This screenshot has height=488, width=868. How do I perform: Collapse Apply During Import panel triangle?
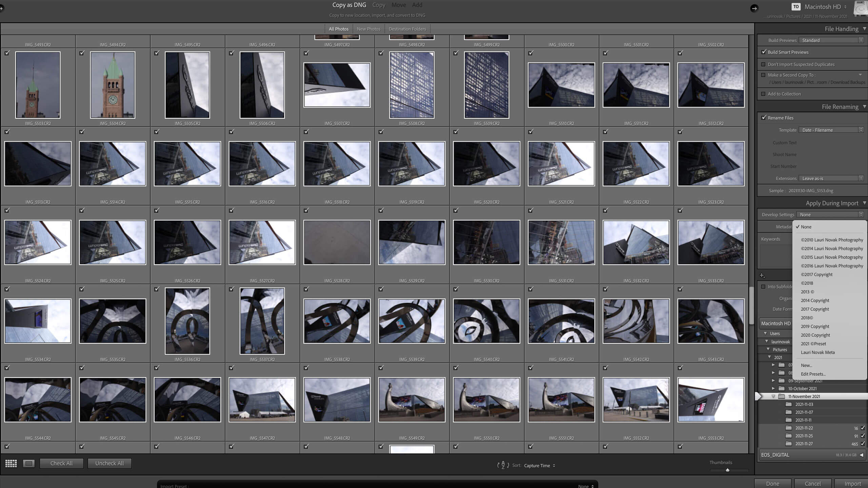pos(864,203)
